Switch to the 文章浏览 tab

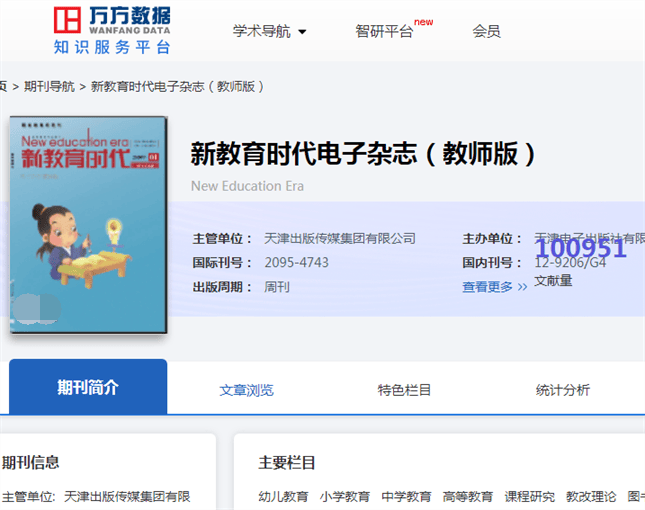(x=246, y=390)
